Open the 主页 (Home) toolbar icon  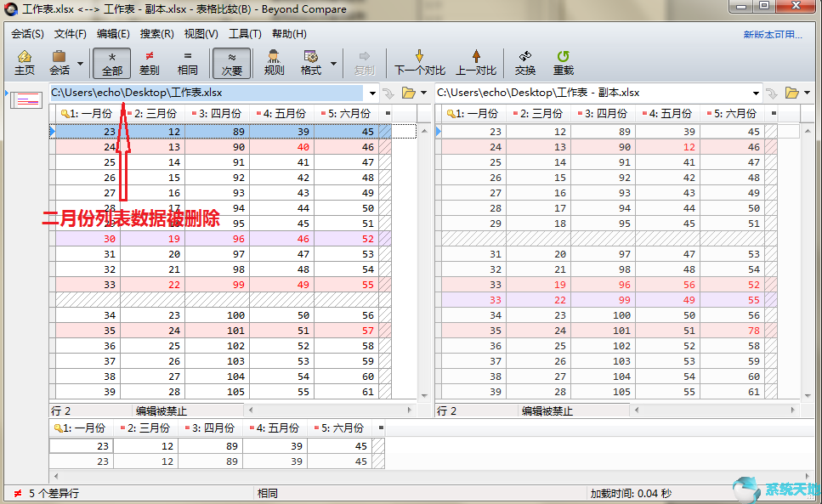point(24,63)
